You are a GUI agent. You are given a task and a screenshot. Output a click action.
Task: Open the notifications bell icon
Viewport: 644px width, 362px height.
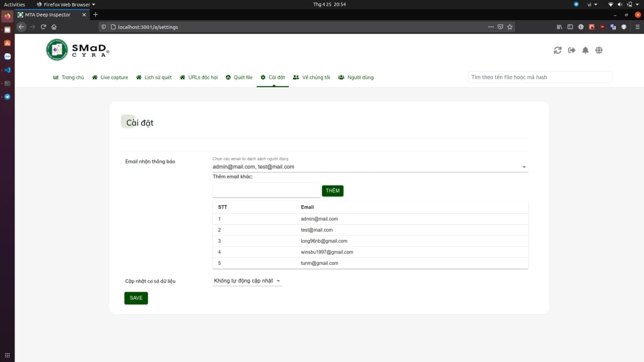pos(585,50)
